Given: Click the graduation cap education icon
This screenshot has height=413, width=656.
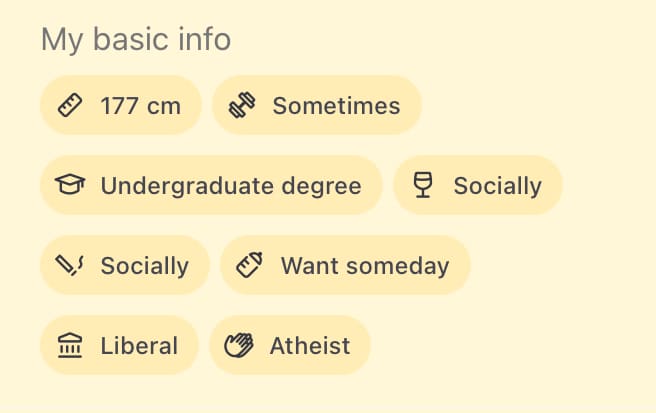Looking at the screenshot, I should (x=70, y=185).
